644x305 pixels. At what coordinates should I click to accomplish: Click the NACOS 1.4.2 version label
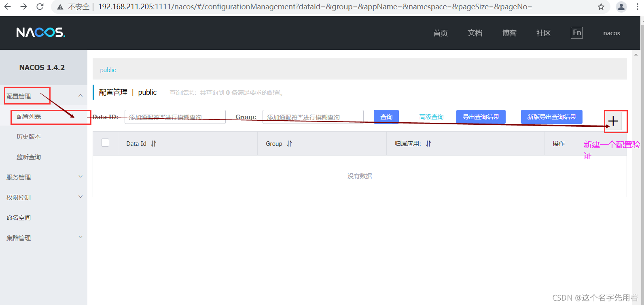(42, 67)
